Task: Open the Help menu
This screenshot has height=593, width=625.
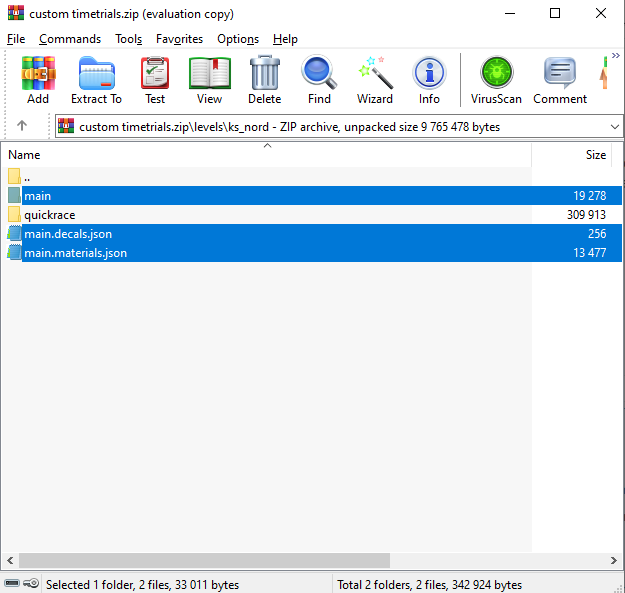Action: click(x=285, y=39)
